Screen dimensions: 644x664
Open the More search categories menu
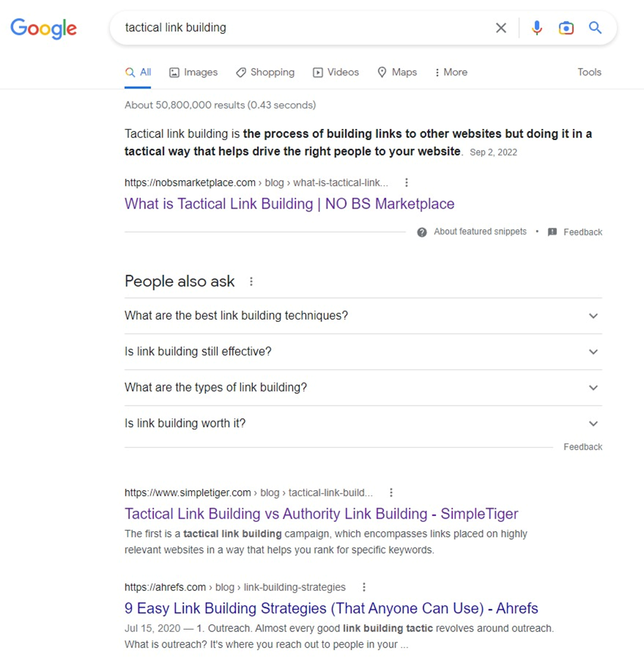[x=450, y=72]
